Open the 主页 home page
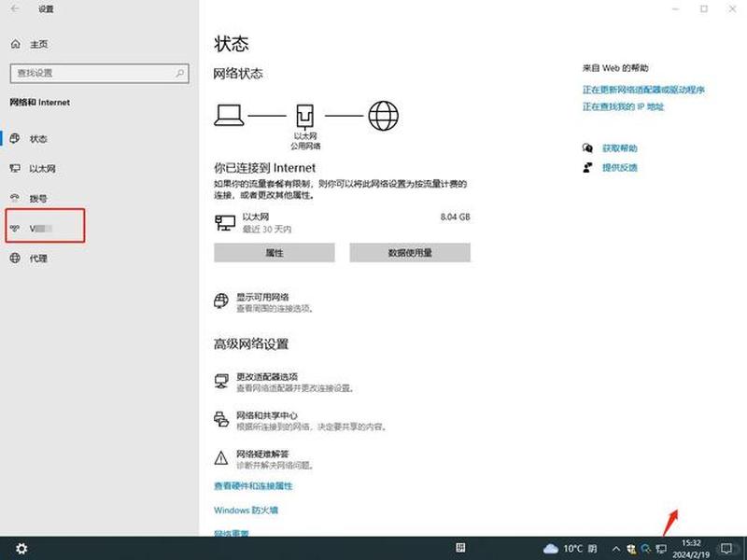 click(x=38, y=44)
